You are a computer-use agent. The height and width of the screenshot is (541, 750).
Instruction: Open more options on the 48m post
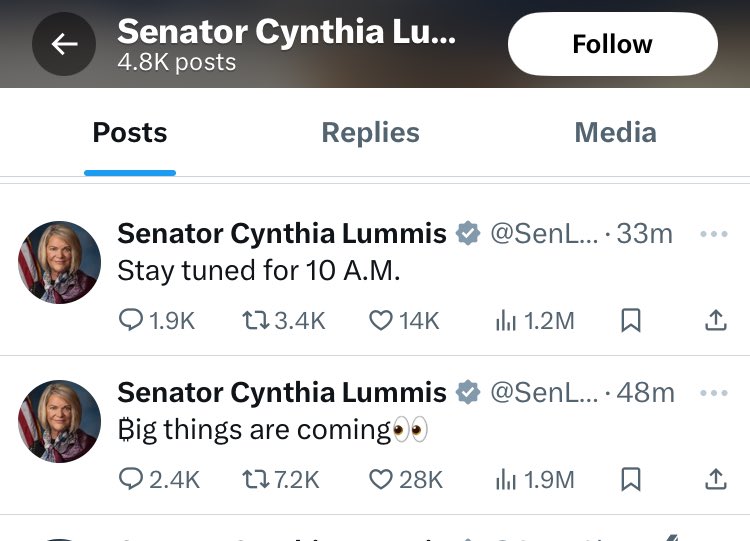714,393
